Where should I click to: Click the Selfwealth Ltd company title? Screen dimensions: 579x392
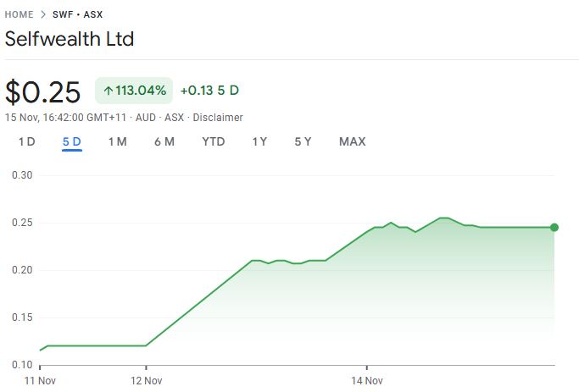click(70, 39)
